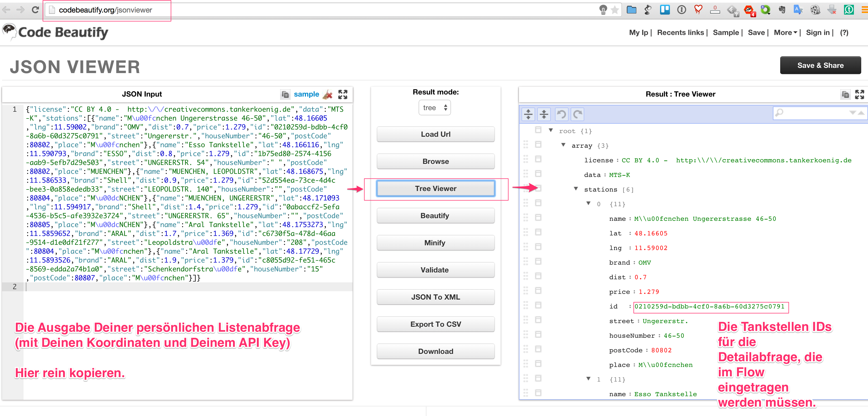Click the Code Beautify logo
This screenshot has height=416, width=868.
55,32
